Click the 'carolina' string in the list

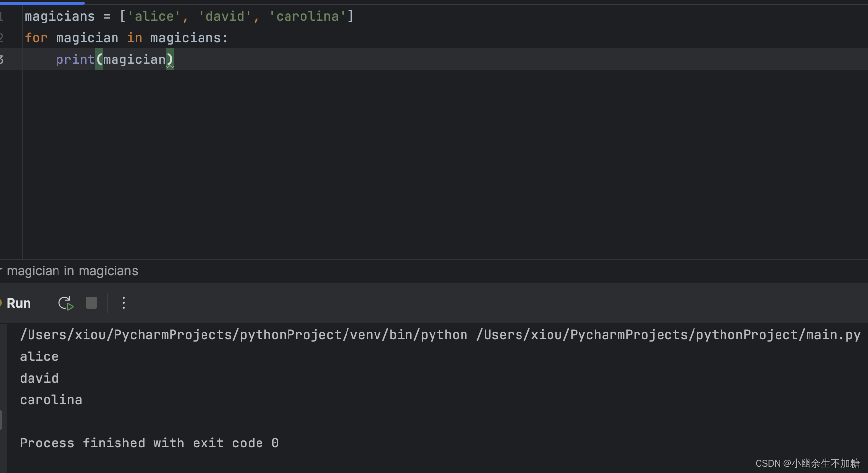click(x=308, y=16)
